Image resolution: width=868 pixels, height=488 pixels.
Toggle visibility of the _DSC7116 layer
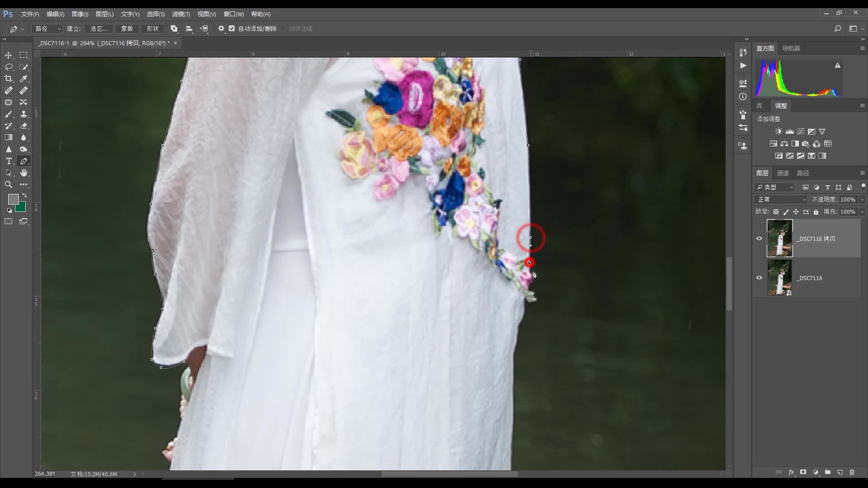pyautogui.click(x=759, y=278)
